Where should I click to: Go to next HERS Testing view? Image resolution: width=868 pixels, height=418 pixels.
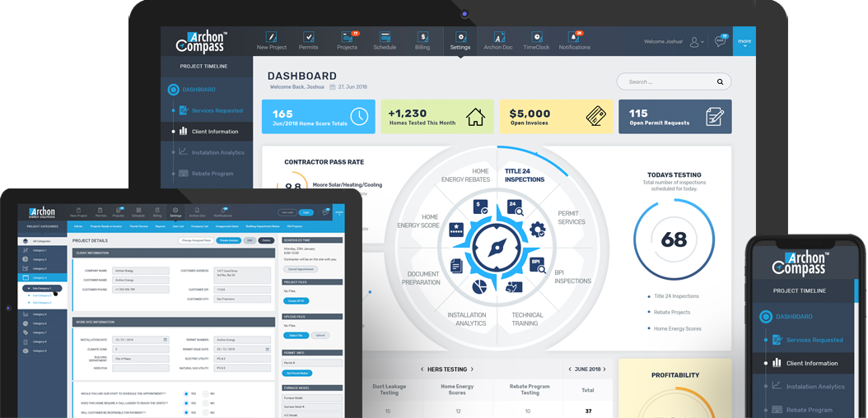[472, 369]
